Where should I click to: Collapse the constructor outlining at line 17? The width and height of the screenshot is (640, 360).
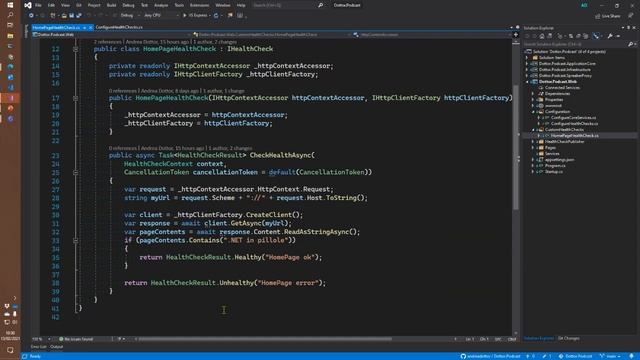pyautogui.click(x=76, y=98)
